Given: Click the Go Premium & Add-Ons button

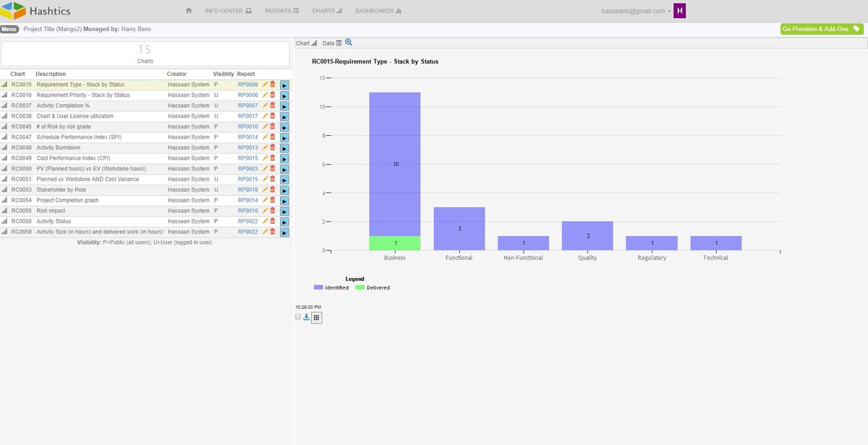Looking at the screenshot, I should (822, 29).
